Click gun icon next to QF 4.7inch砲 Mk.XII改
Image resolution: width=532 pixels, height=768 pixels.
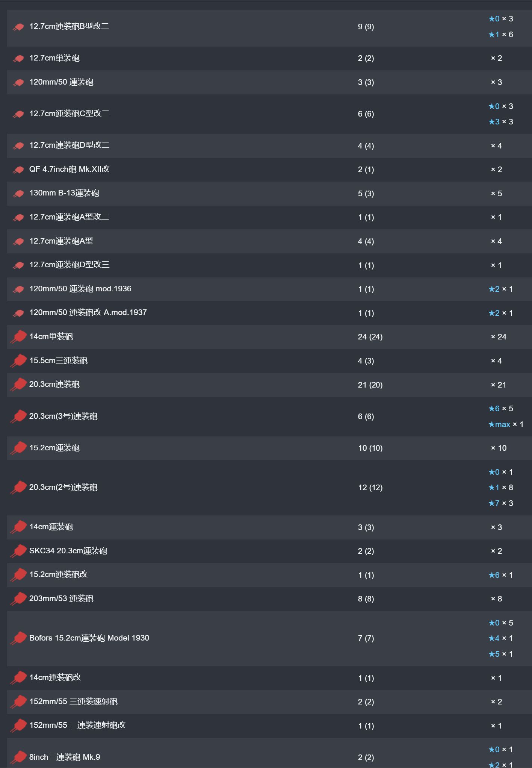tap(18, 170)
